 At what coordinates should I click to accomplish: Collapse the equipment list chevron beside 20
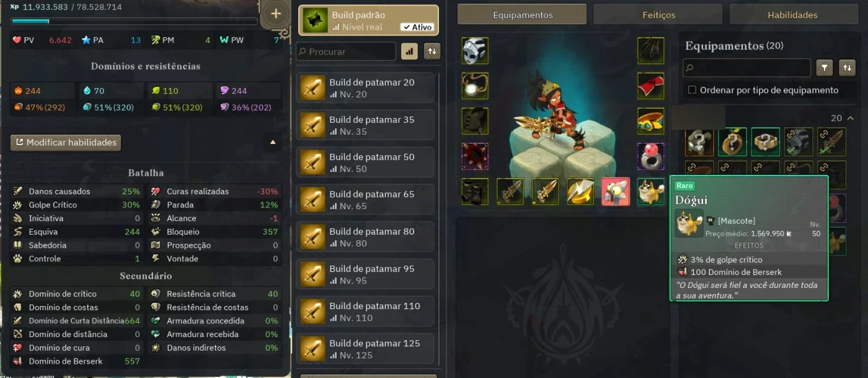coord(850,118)
